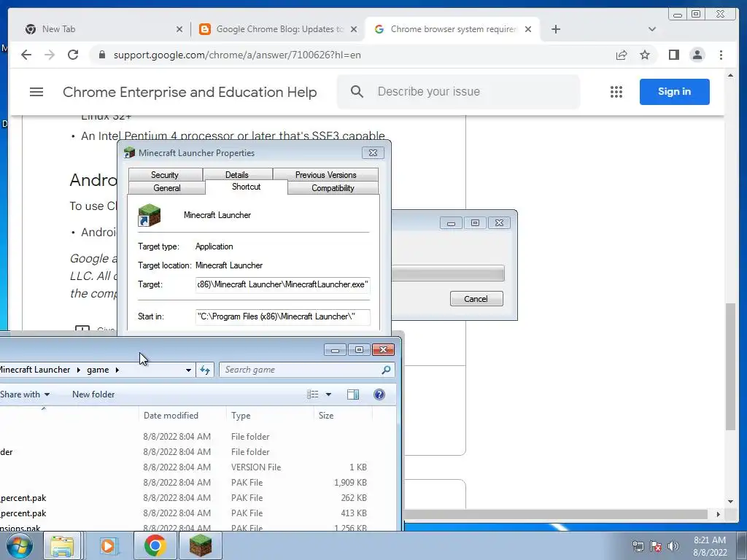Open Minecraft taskbar icon
747x560 pixels.
pyautogui.click(x=201, y=545)
